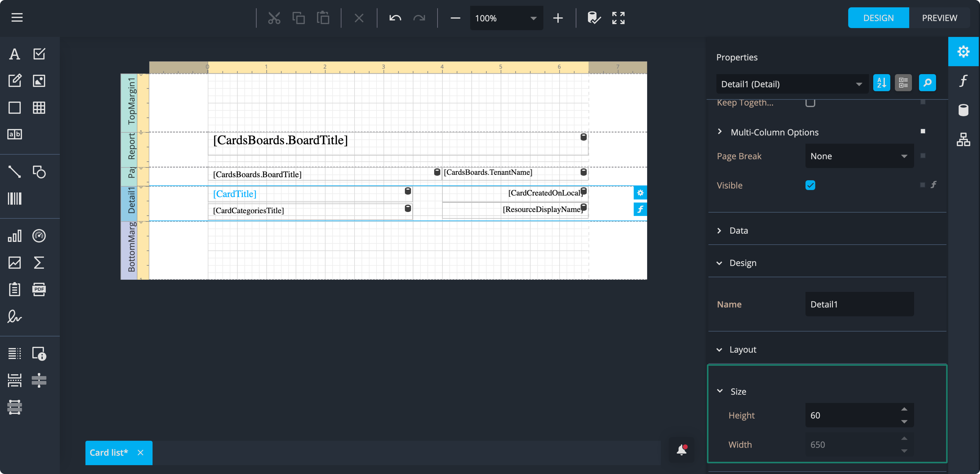
Task: Open the Report Explorer tree tab
Action: tap(963, 139)
